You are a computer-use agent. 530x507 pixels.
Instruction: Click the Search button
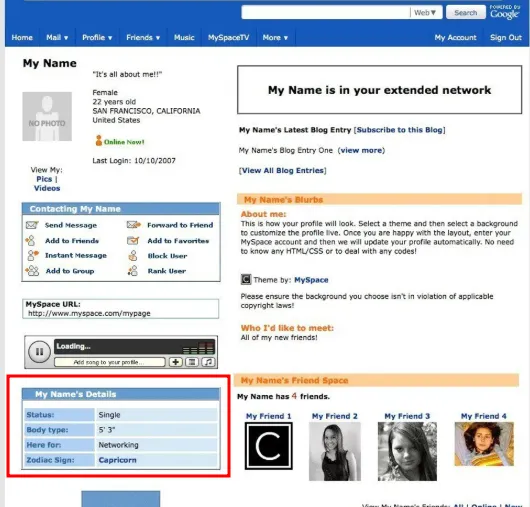[x=465, y=13]
